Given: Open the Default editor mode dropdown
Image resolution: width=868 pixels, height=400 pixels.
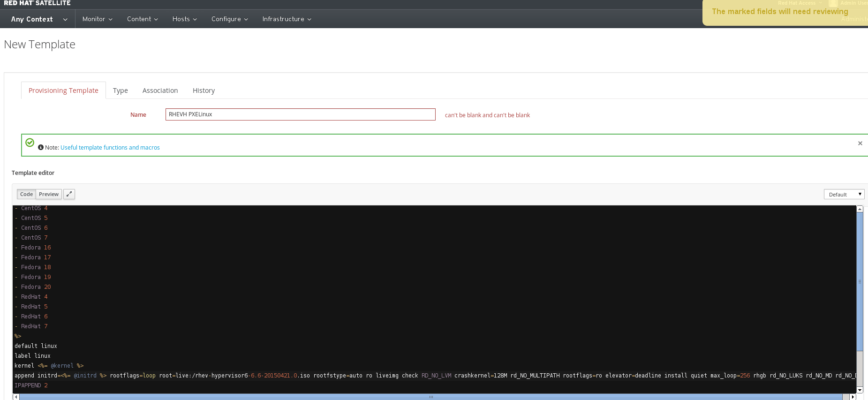Looking at the screenshot, I should 844,194.
